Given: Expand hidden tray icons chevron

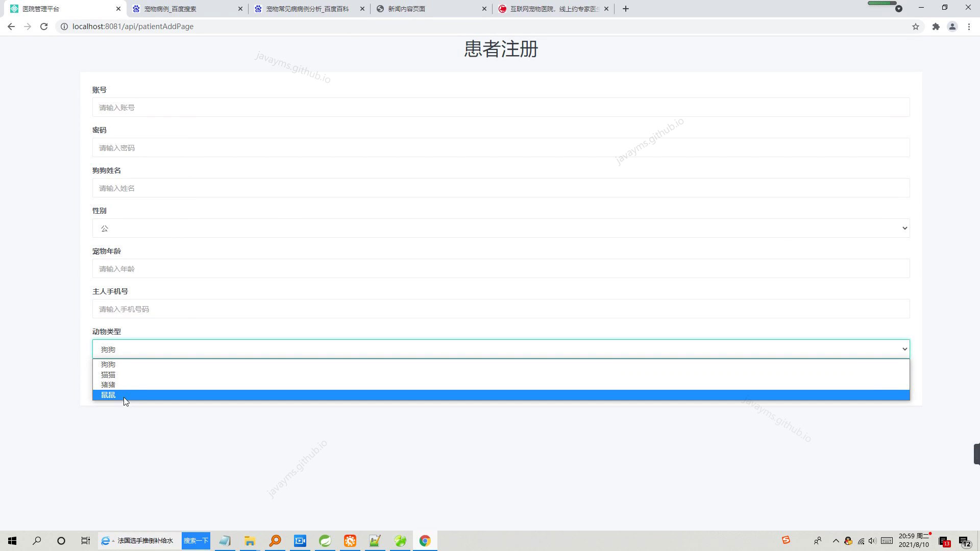Looking at the screenshot, I should (836, 540).
